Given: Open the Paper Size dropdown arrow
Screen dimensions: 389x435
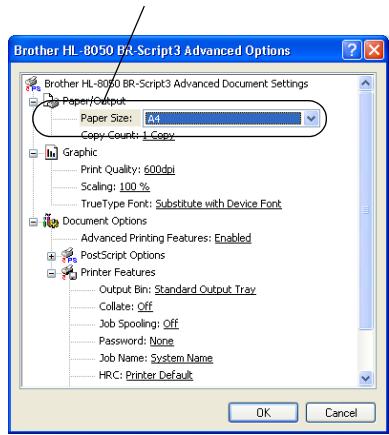Looking at the screenshot, I should [x=311, y=118].
